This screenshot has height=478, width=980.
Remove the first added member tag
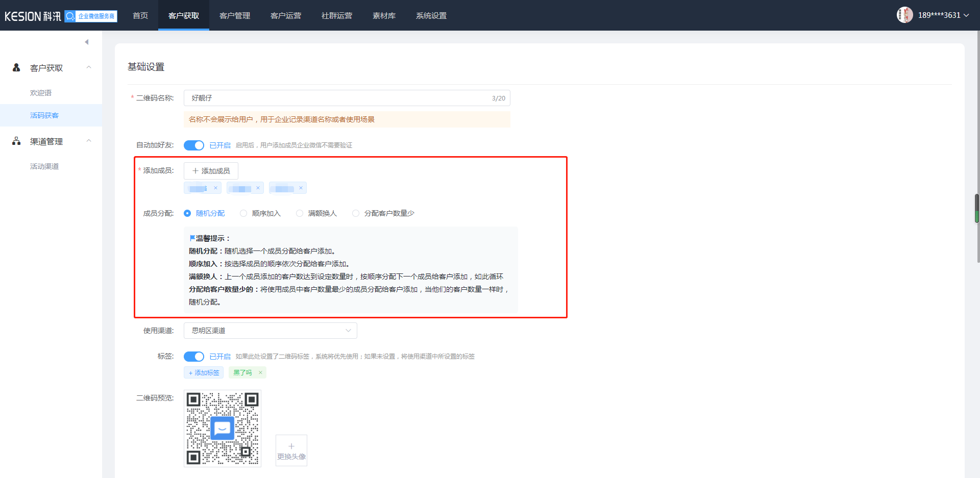click(x=215, y=188)
